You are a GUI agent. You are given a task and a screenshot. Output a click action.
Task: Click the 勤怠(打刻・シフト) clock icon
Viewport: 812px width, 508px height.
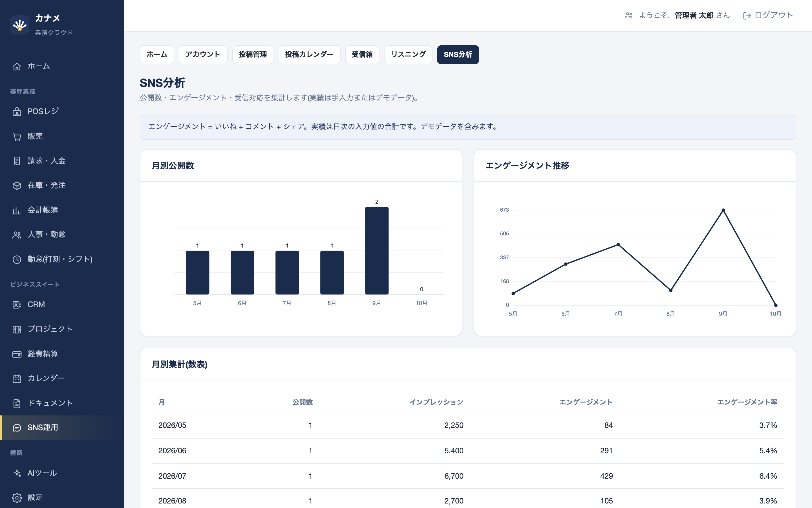point(17,259)
